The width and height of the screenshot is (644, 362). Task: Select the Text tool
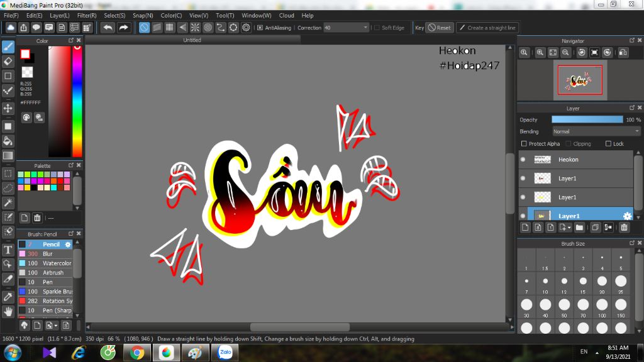pyautogui.click(x=8, y=250)
